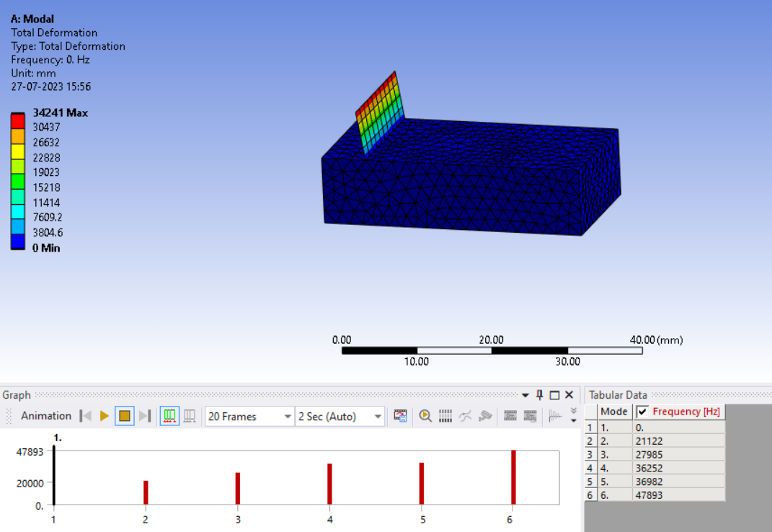The width and height of the screenshot is (772, 532).
Task: Click the 19023 legend value
Action: (46, 172)
